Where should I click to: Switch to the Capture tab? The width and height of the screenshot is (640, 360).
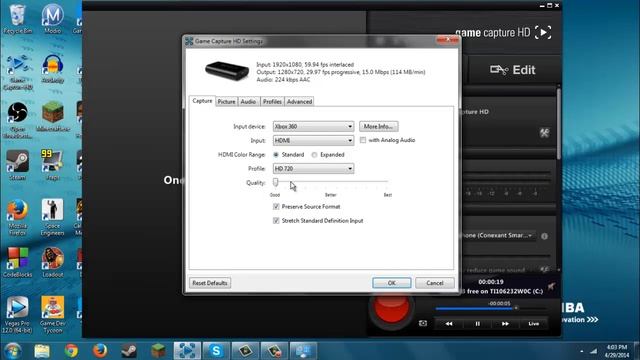click(x=202, y=101)
